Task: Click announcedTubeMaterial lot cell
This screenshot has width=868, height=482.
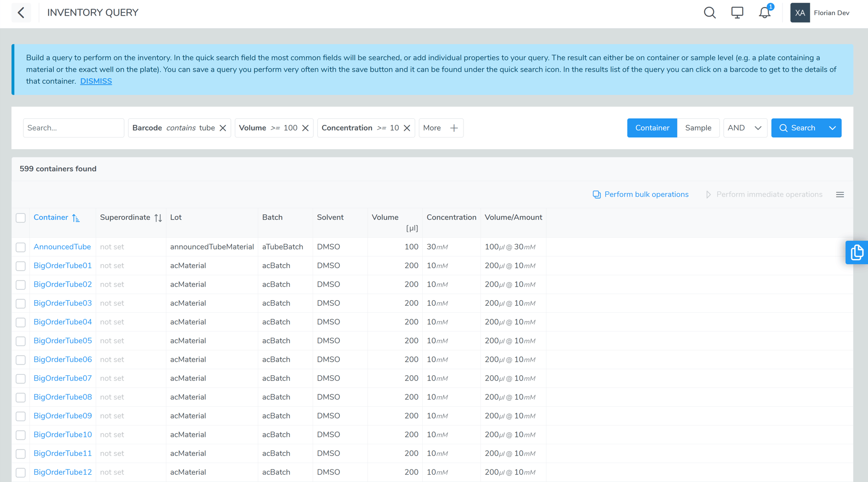Action: (x=212, y=247)
